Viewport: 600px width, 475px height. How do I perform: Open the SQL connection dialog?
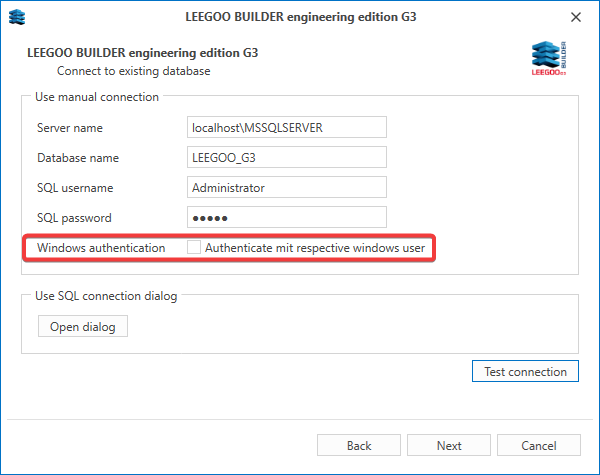point(83,326)
